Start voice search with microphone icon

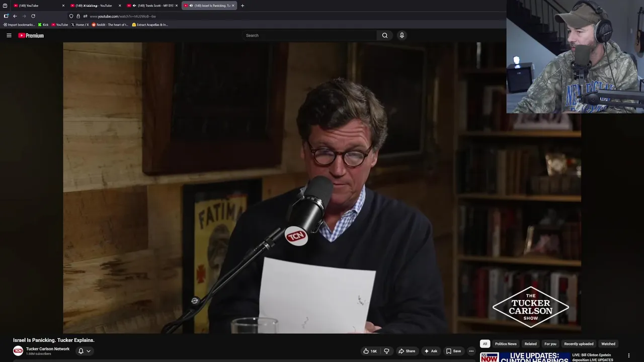click(x=401, y=35)
